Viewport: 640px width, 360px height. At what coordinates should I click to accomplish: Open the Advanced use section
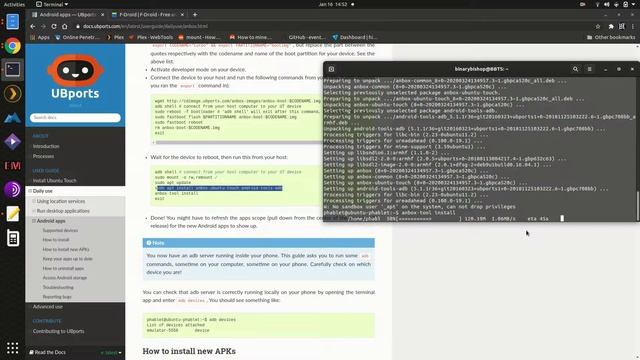(48, 307)
